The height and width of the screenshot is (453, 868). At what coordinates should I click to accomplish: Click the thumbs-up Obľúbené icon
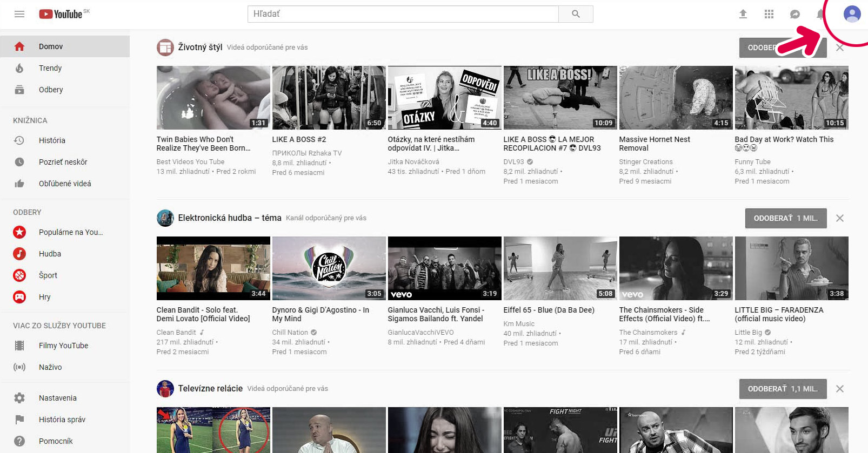pyautogui.click(x=19, y=184)
